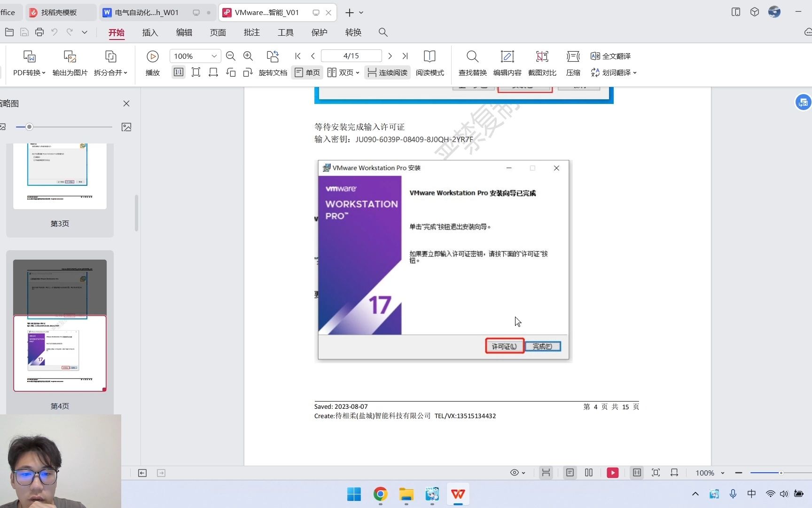Image resolution: width=812 pixels, height=508 pixels.
Task: Switch to the 页面 tab
Action: (x=218, y=32)
